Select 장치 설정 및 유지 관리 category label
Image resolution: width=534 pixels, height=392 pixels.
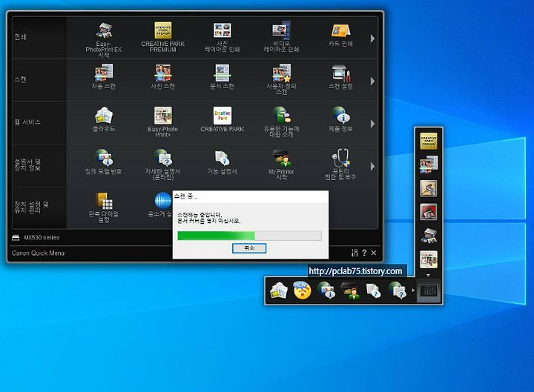click(31, 207)
